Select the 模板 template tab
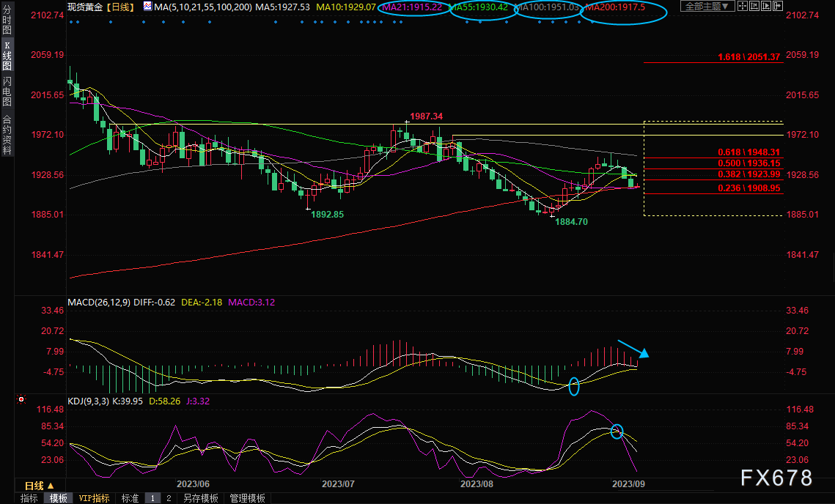The height and width of the screenshot is (504, 835). (59, 498)
